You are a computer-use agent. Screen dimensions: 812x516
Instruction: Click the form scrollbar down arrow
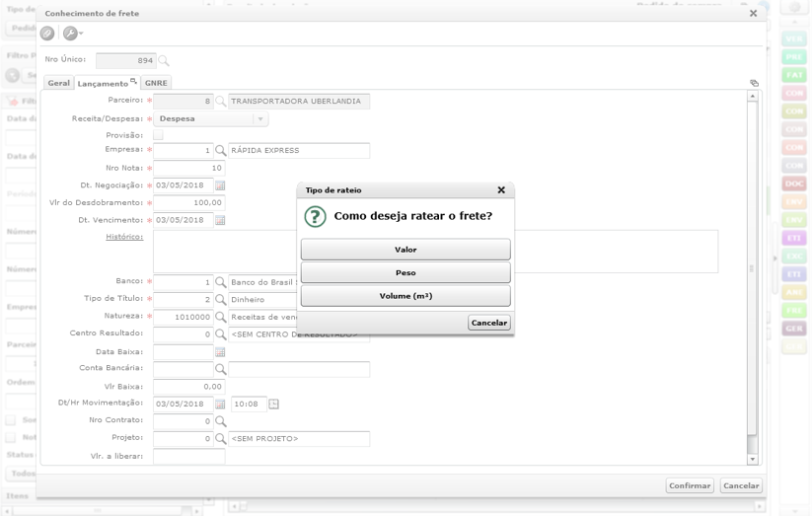(753, 460)
